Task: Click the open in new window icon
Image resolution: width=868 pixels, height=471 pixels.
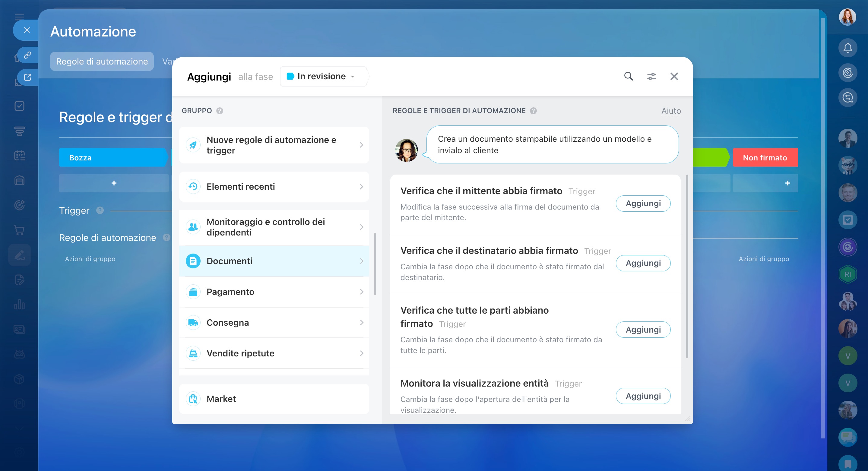Action: [x=28, y=77]
